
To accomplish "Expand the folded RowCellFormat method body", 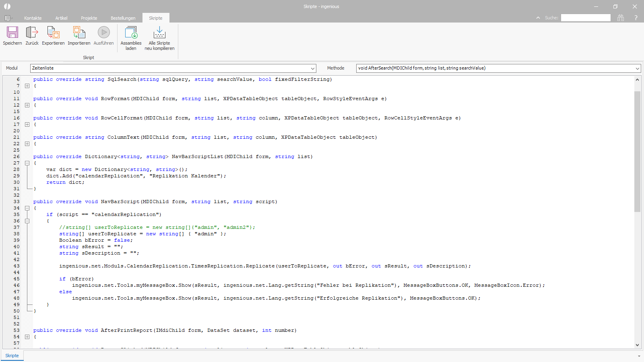I will (x=27, y=124).
